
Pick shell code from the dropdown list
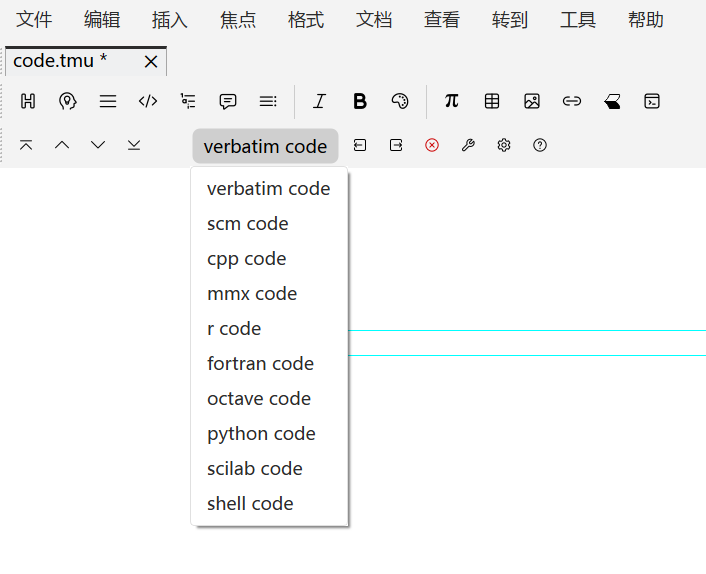click(x=250, y=504)
